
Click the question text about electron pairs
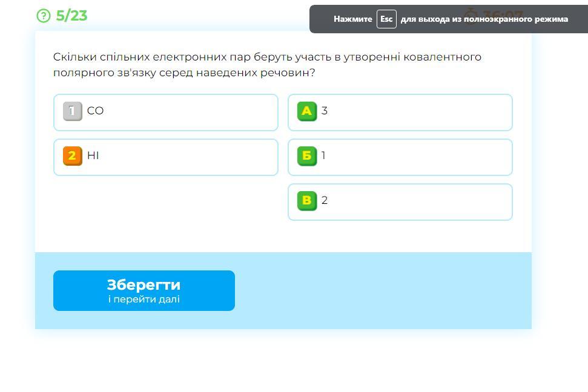click(267, 65)
